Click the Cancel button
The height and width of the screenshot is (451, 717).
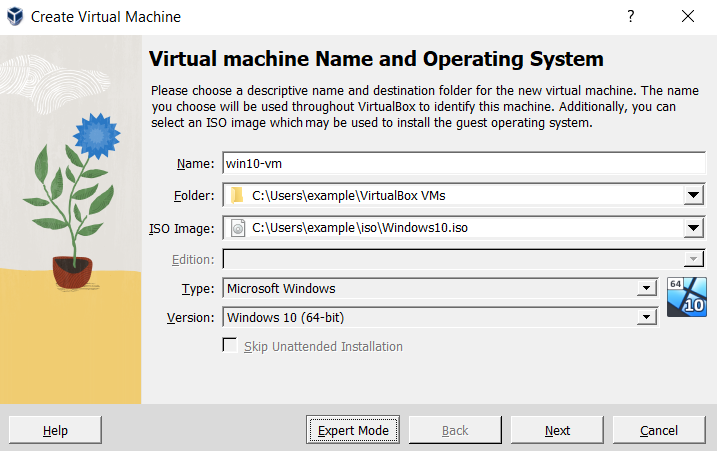click(658, 430)
